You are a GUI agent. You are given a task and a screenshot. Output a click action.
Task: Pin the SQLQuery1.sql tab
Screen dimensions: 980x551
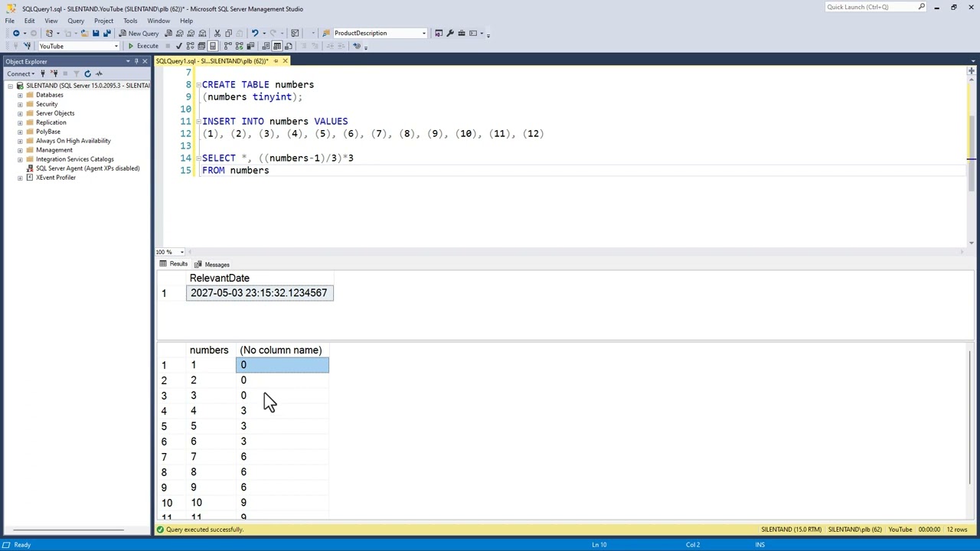click(276, 61)
